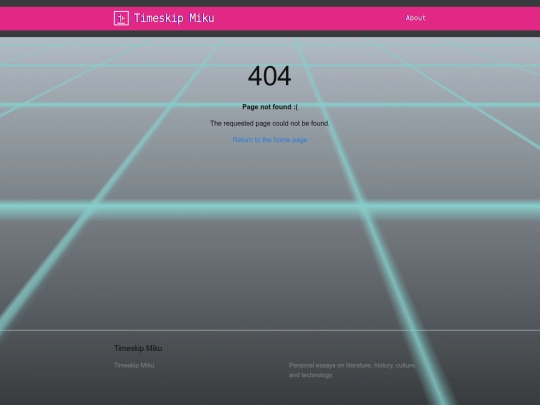Screen dimensions: 540x405
Task: Click the small gray Timeskip Miku footer text
Action: [x=134, y=365]
